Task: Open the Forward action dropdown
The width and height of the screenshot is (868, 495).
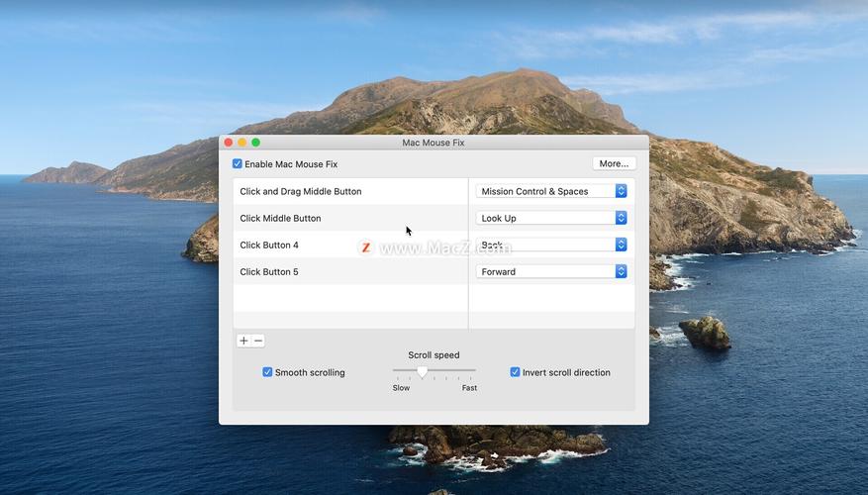Action: (551, 271)
